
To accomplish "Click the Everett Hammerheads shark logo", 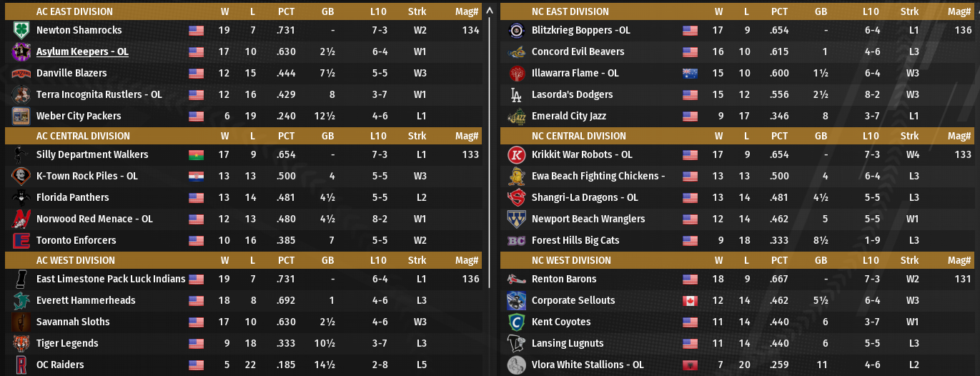I will 20,300.
